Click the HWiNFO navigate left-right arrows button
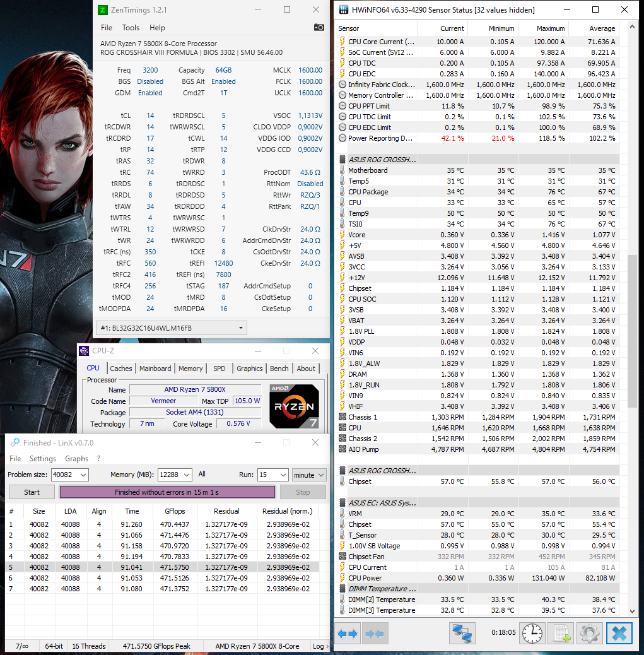644x655 pixels. tap(348, 634)
